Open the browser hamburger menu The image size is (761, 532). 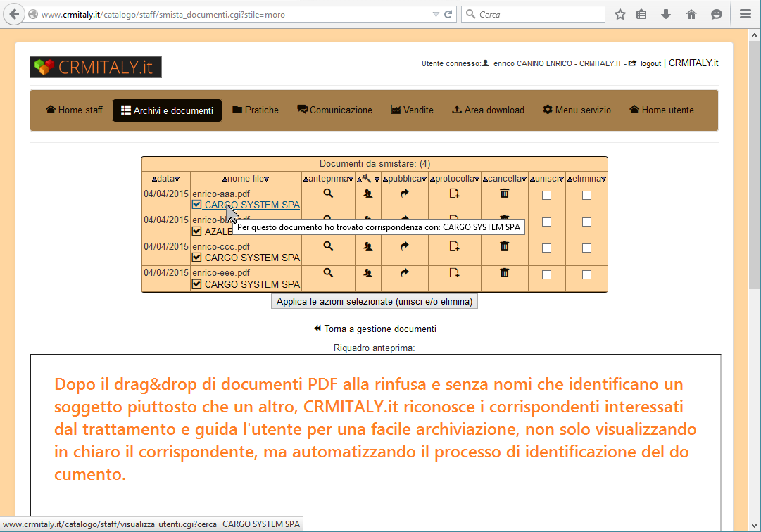746,15
